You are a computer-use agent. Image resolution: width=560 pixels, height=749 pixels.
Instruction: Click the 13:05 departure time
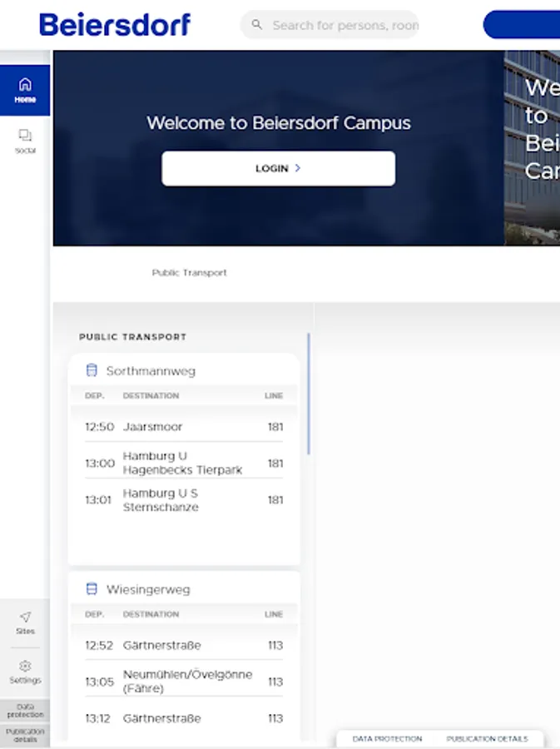[x=99, y=682]
